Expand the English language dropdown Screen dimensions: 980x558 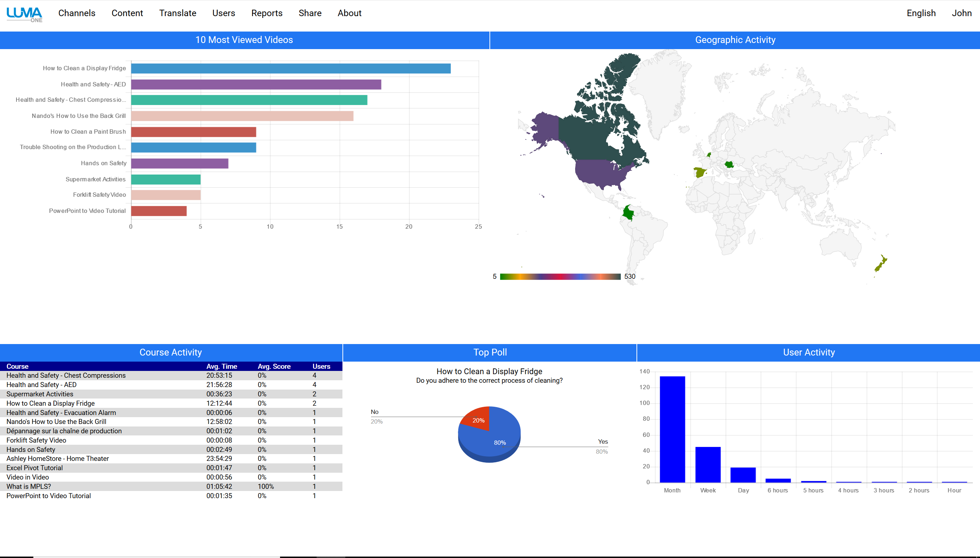click(920, 13)
